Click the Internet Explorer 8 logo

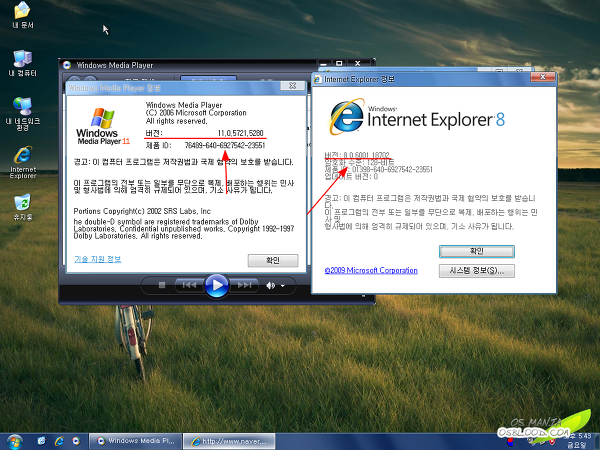(x=417, y=116)
